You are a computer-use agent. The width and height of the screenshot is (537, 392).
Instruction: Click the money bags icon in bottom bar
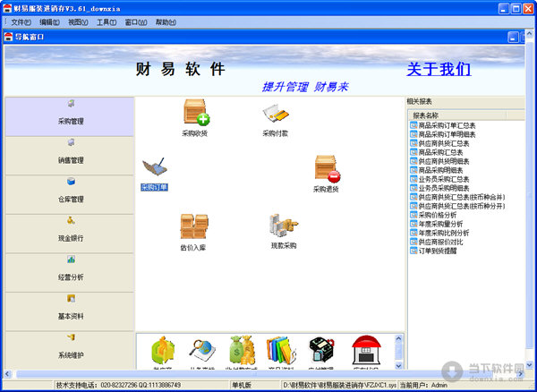[x=243, y=350]
